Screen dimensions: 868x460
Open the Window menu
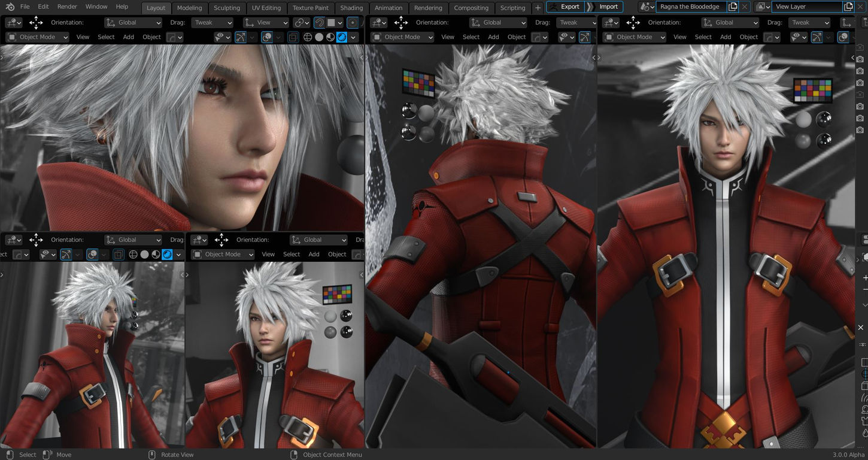point(96,7)
